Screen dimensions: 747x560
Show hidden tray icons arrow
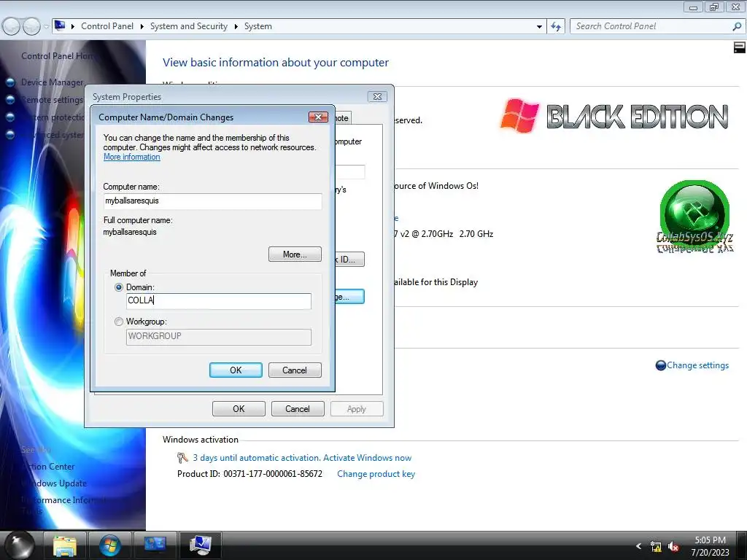pyautogui.click(x=639, y=546)
